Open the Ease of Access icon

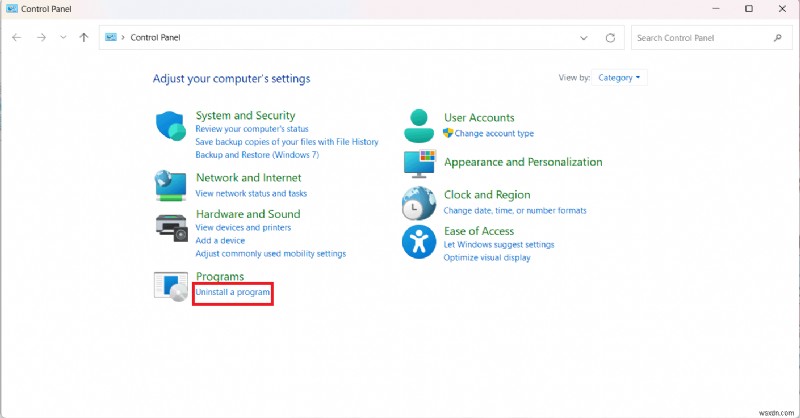tap(419, 242)
